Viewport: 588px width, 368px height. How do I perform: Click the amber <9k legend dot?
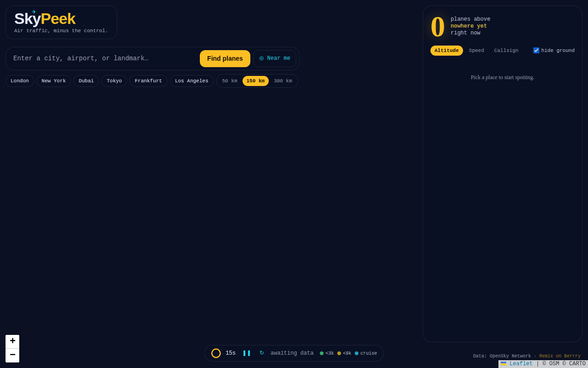[339, 353]
